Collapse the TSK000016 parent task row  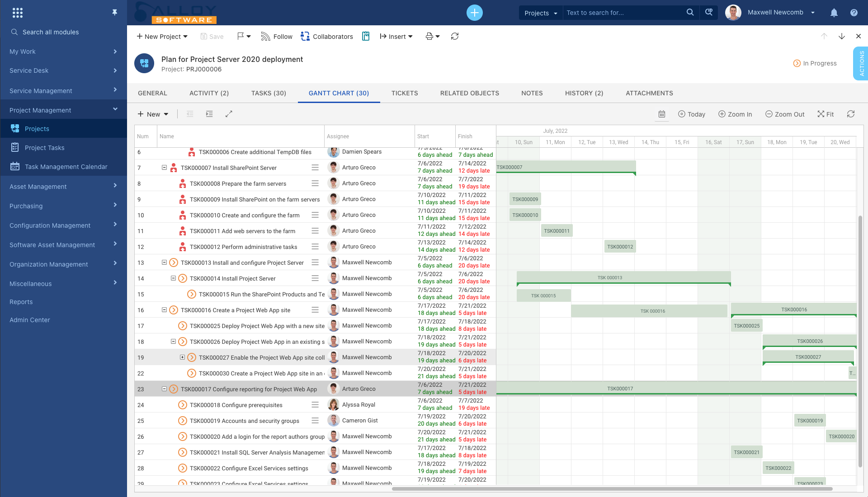pos(164,309)
